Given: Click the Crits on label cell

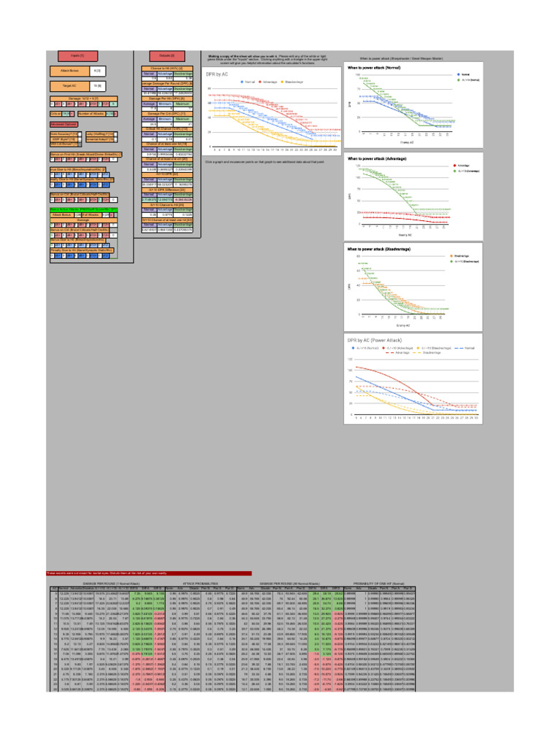Looking at the screenshot, I should [x=55, y=114].
